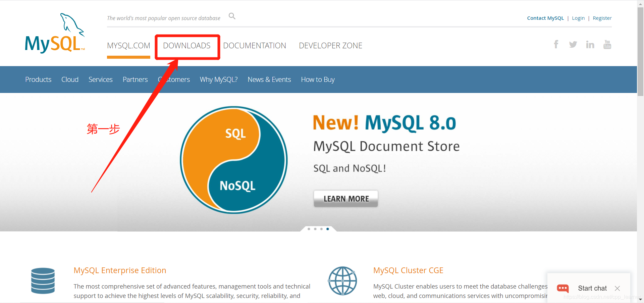The image size is (644, 303).
Task: Open the search magnifier icon
Action: tap(232, 16)
